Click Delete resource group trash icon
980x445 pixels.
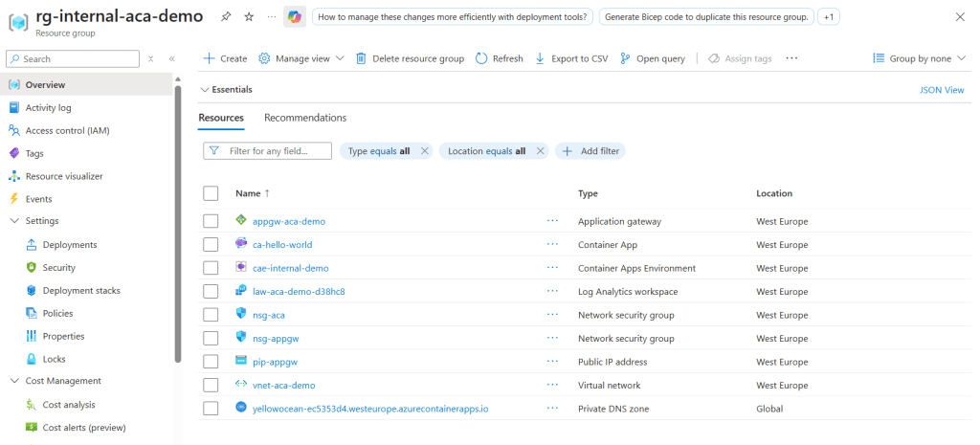[x=361, y=58]
